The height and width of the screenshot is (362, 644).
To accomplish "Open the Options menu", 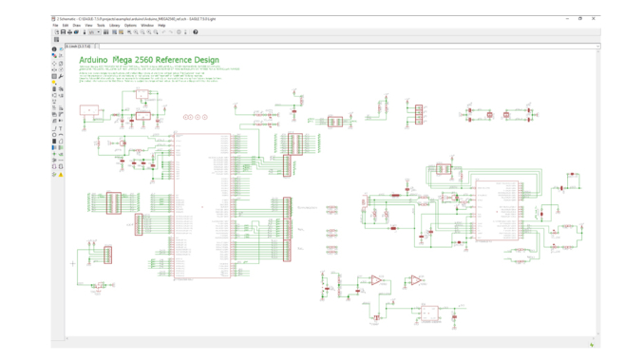I will 130,26.
